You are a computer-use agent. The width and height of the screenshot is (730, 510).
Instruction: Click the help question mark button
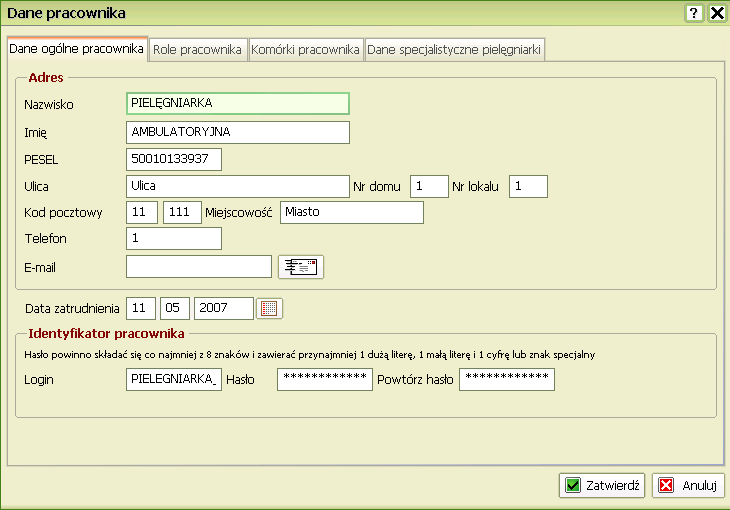click(694, 13)
